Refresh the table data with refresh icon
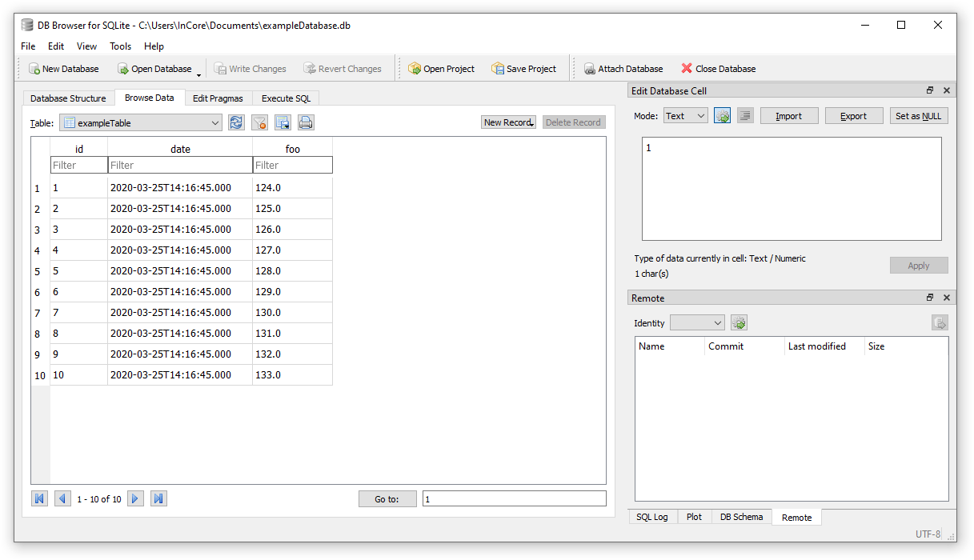 point(236,122)
